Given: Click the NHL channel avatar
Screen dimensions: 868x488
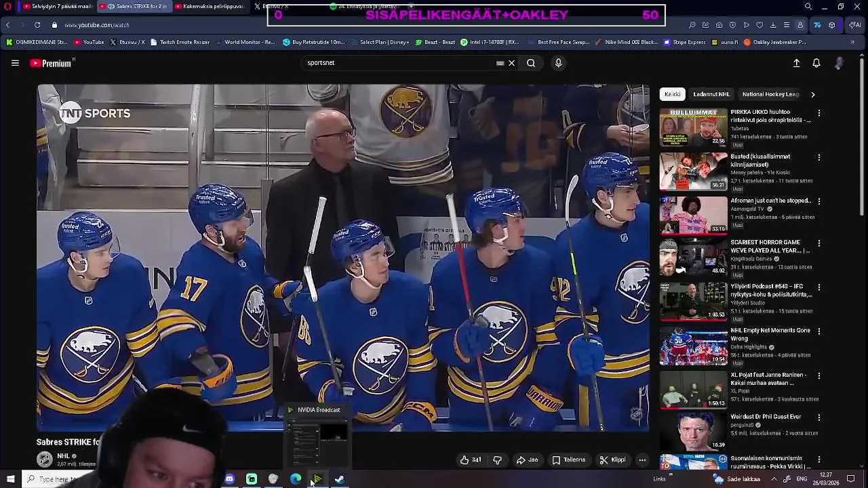Looking at the screenshot, I should pyautogui.click(x=45, y=460).
